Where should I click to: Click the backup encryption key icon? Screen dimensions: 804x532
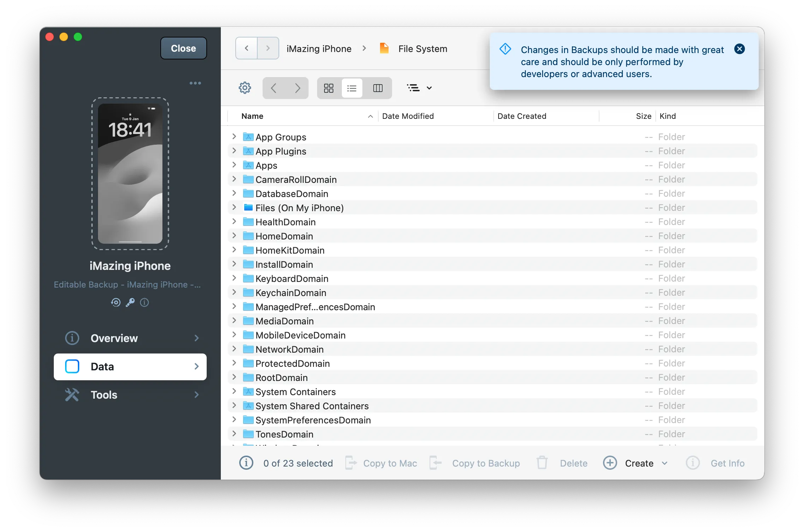[130, 302]
